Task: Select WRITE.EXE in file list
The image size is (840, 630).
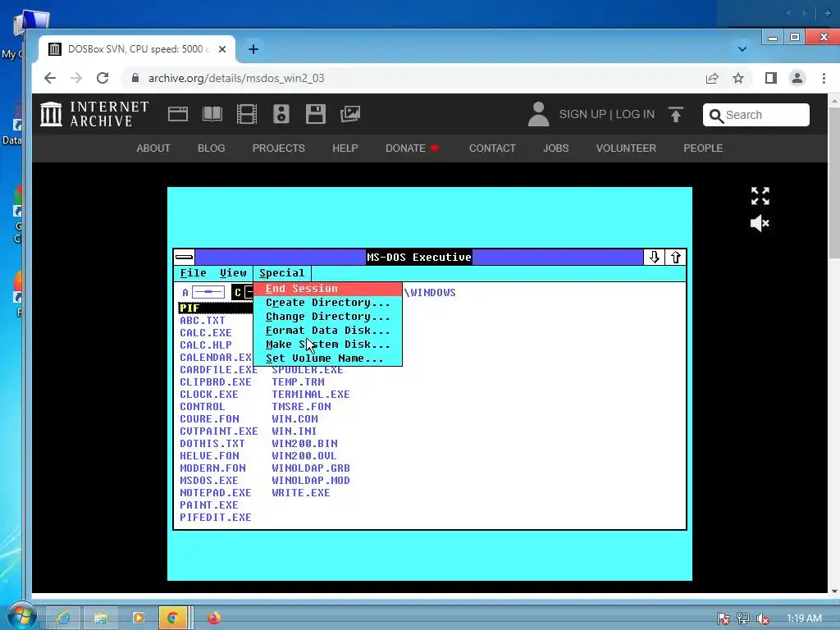Action: pos(301,493)
